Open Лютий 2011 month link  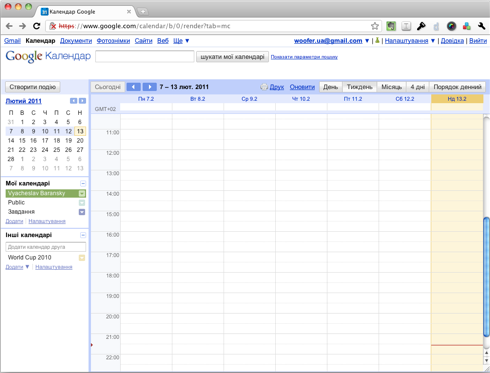pyautogui.click(x=23, y=101)
